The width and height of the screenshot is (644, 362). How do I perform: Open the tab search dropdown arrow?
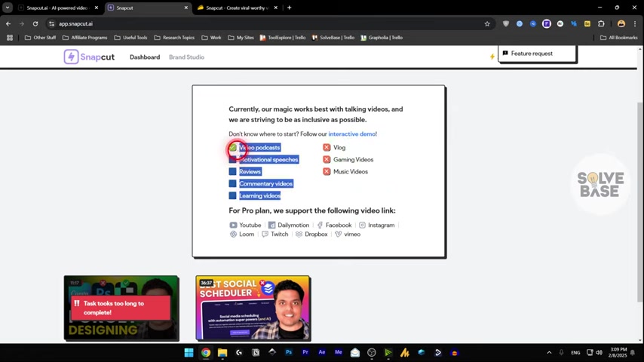click(x=8, y=8)
